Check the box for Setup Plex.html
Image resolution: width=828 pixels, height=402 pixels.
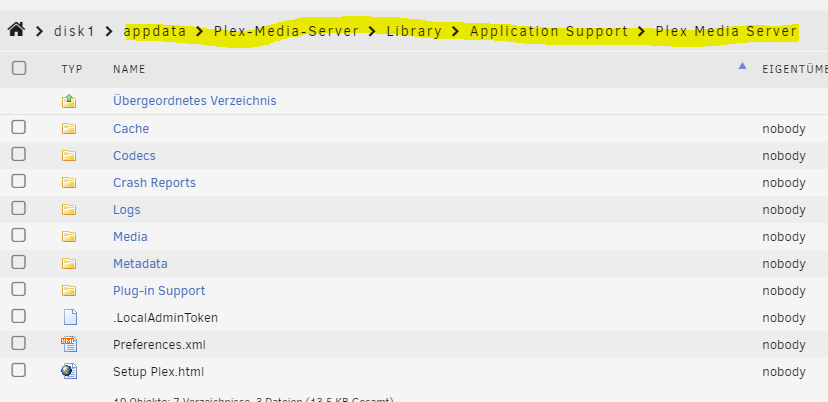pyautogui.click(x=19, y=370)
